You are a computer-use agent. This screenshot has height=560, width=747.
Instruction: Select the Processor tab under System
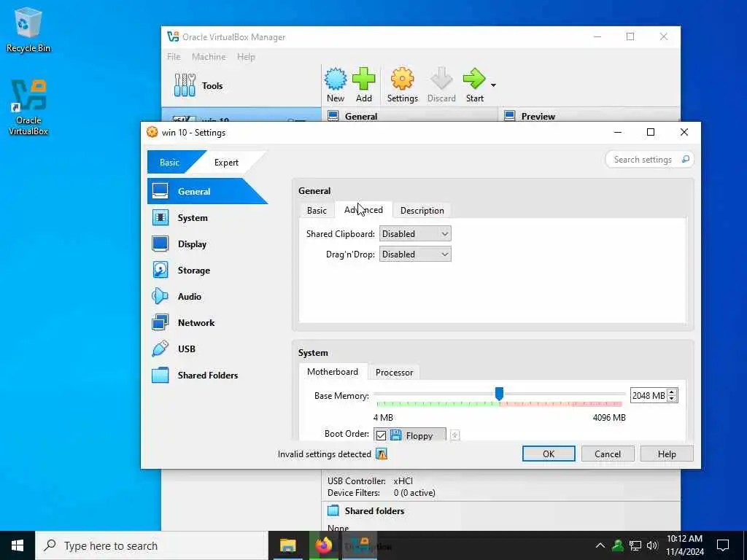click(394, 373)
